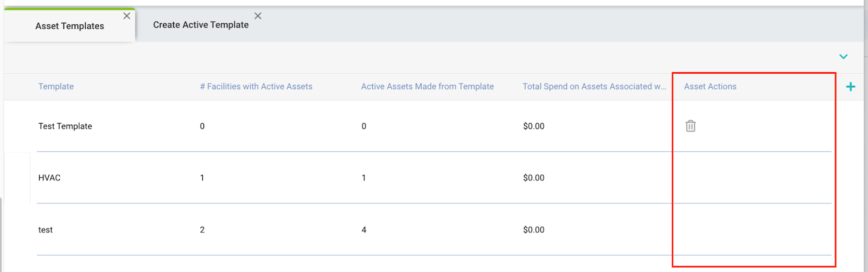Open the Create Active Template tab
The height and width of the screenshot is (272, 868).
(x=201, y=25)
